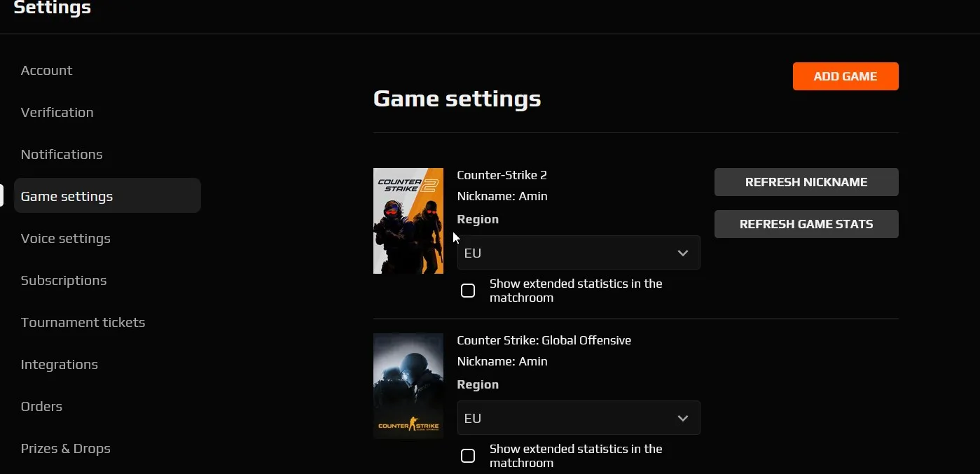Click Nickname: Amin under Counter-Strike 2

(502, 196)
